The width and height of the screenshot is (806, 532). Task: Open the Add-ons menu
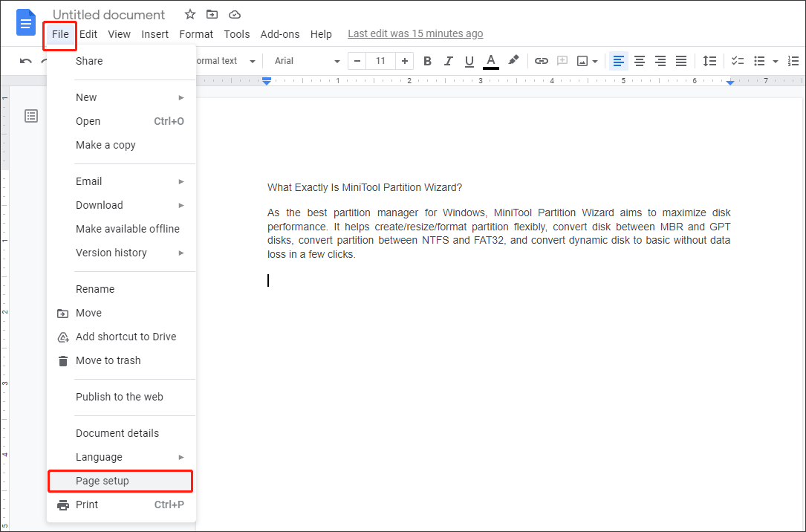tap(279, 34)
